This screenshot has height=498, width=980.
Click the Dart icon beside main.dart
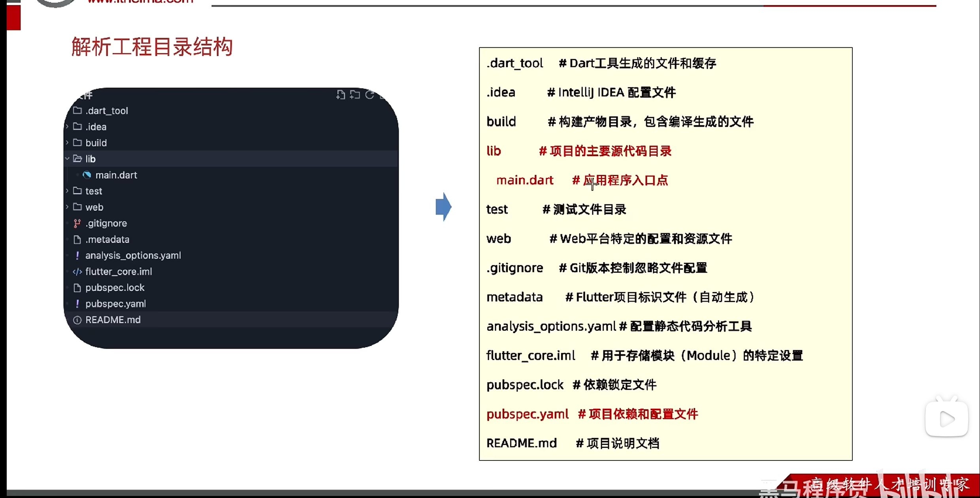point(87,175)
